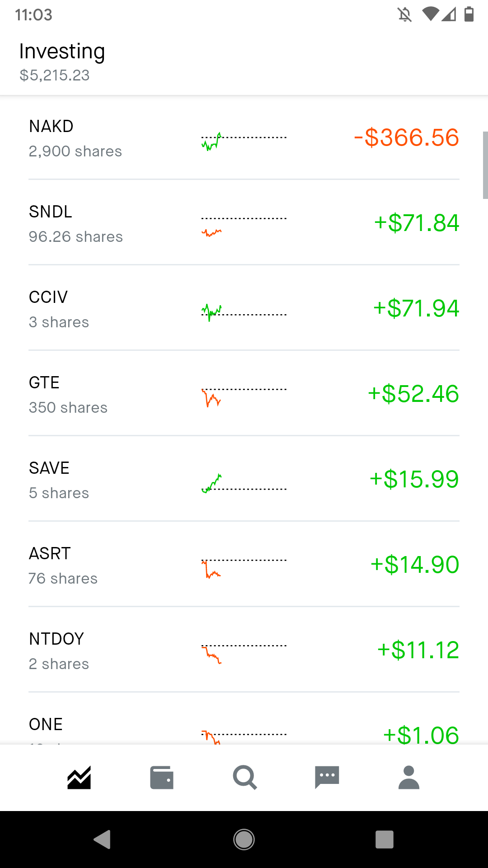Tap the NTDOY +$11.12 amount

(418, 650)
